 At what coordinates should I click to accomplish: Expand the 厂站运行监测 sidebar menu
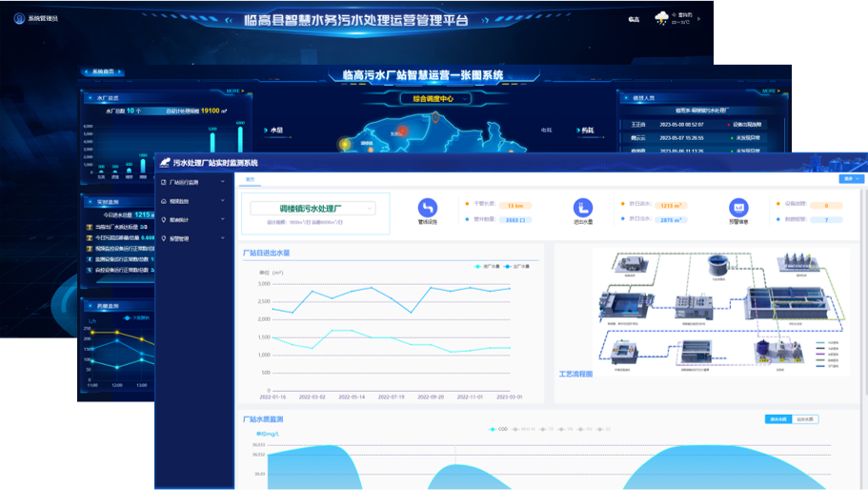coord(194,182)
